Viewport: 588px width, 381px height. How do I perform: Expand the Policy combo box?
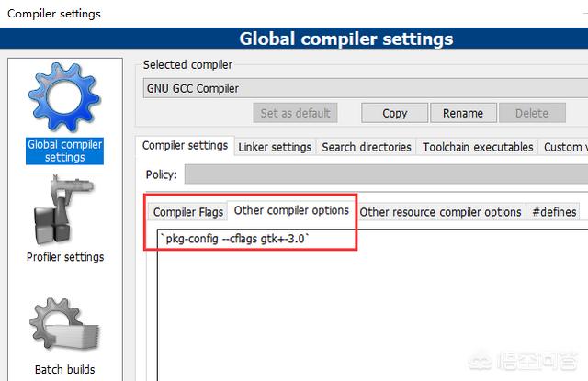(x=384, y=174)
